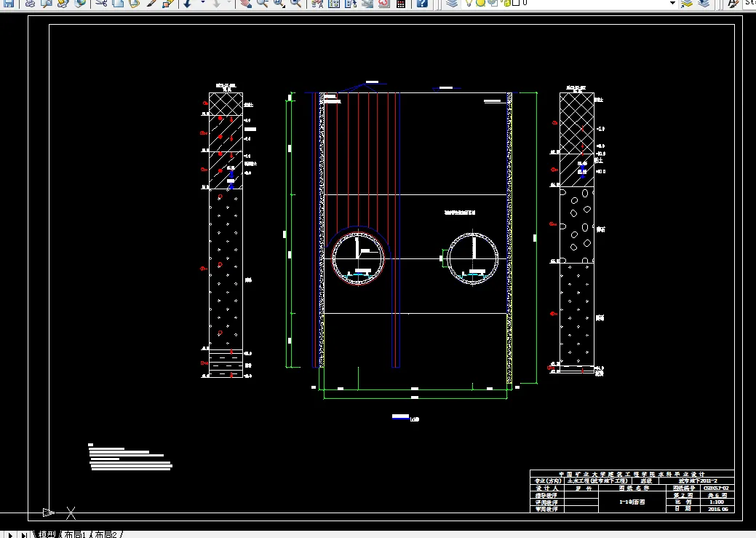Click layer 0 white color swatch

click(x=516, y=2)
